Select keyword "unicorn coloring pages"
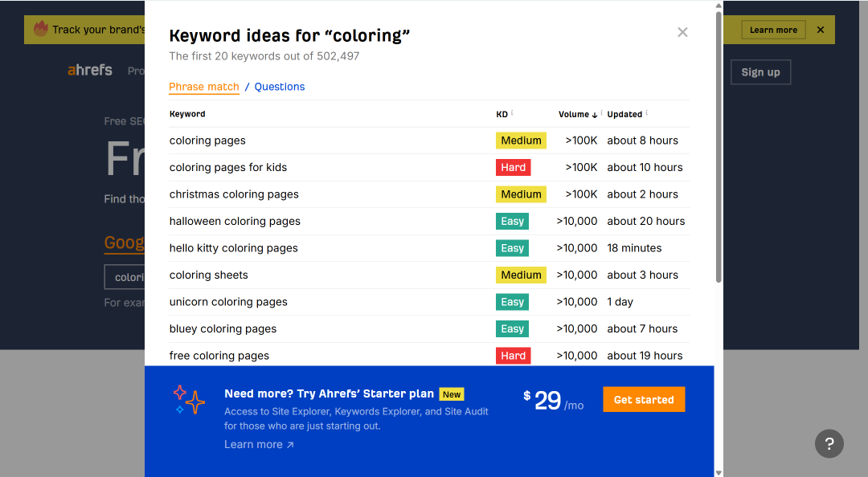The width and height of the screenshot is (868, 477). [x=228, y=302]
